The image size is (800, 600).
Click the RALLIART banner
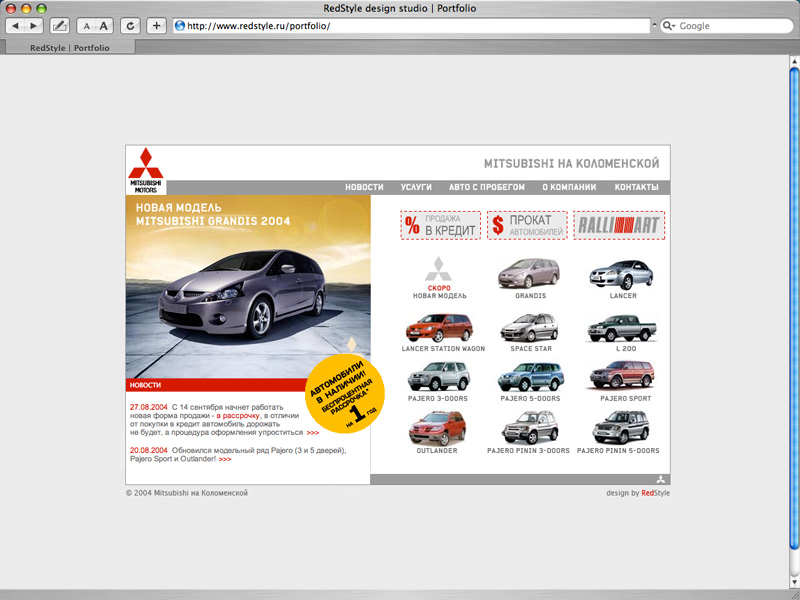[x=619, y=225]
